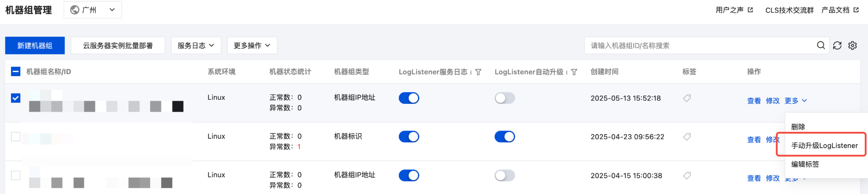Focus the machine group ID/name search field
The width and height of the screenshot is (868, 194).
click(700, 45)
